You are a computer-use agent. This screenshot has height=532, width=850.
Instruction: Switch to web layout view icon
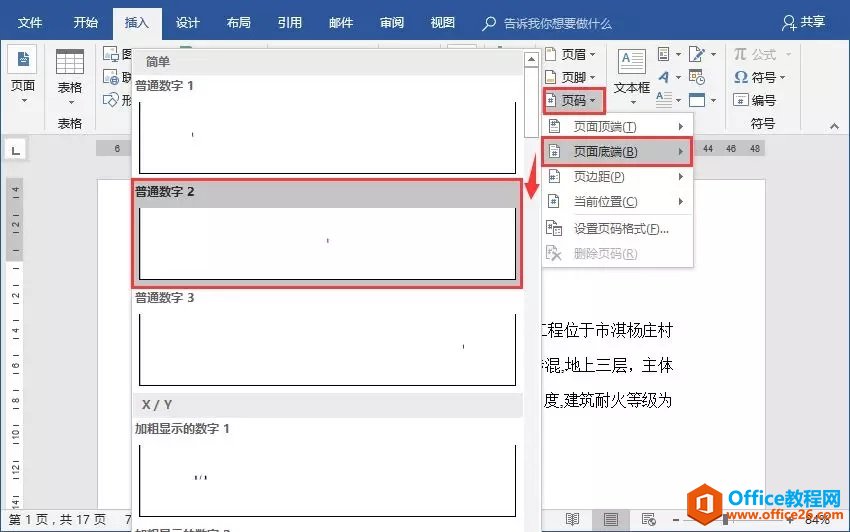pos(649,520)
